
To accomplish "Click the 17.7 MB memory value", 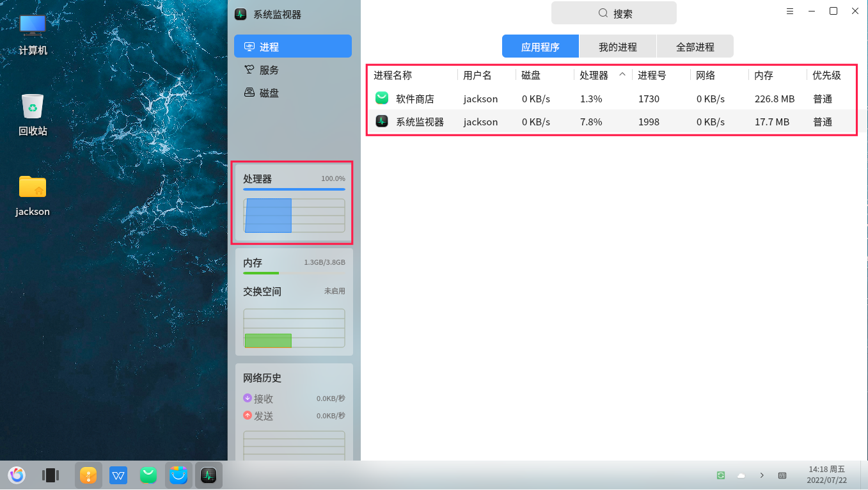I will click(x=772, y=122).
